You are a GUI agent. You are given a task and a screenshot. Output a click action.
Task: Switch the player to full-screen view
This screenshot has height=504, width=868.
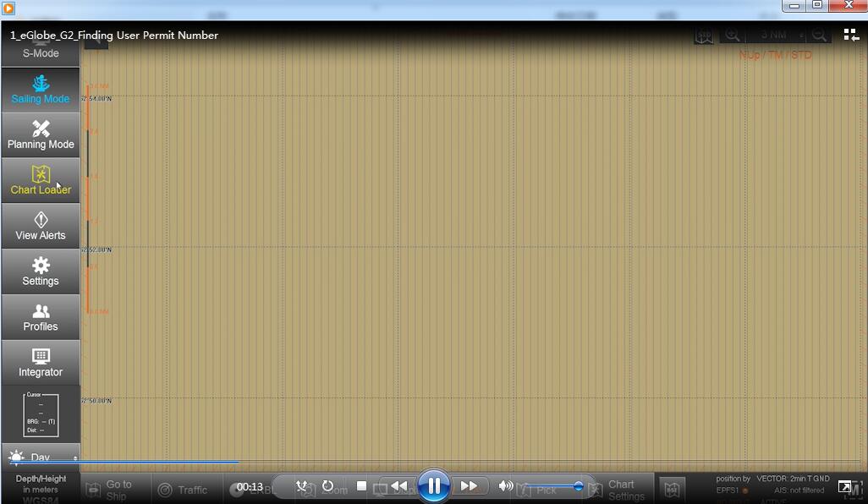point(845,486)
